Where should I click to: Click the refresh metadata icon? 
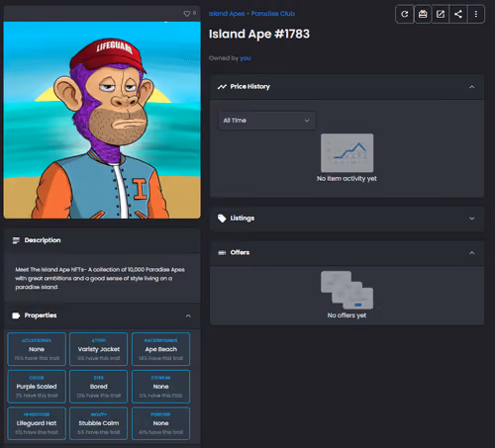405,14
